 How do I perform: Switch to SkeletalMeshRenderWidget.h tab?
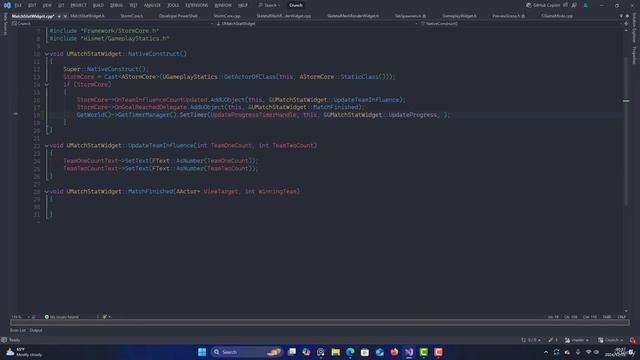353,16
